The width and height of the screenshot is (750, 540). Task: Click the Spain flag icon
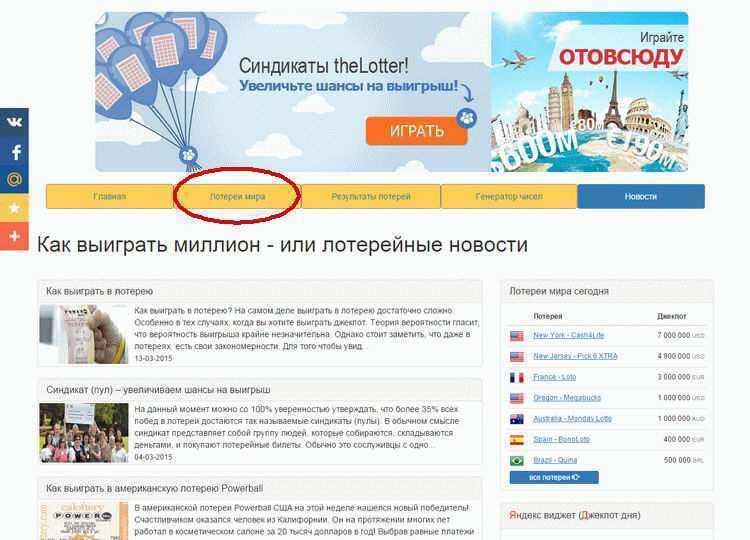point(517,440)
